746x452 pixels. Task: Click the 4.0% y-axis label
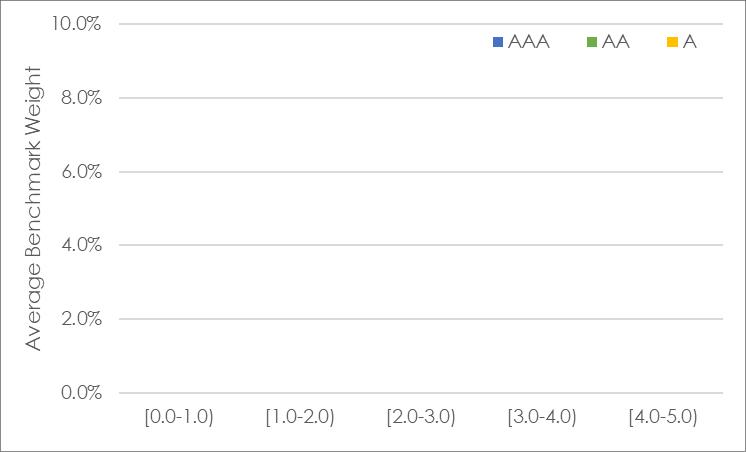pyautogui.click(x=81, y=246)
